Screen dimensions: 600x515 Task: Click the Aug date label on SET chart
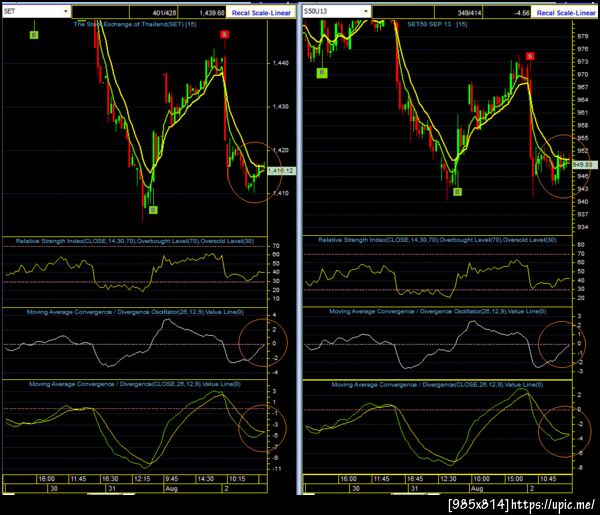click(171, 489)
